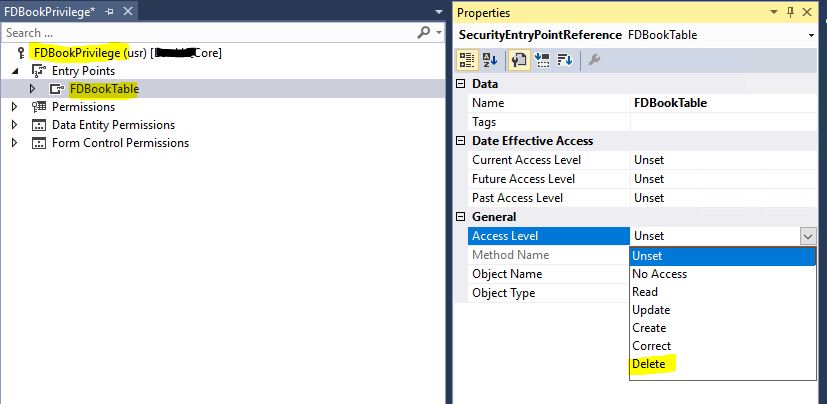This screenshot has width=827, height=404.
Task: Collapse the Data category section
Action: pyautogui.click(x=461, y=84)
